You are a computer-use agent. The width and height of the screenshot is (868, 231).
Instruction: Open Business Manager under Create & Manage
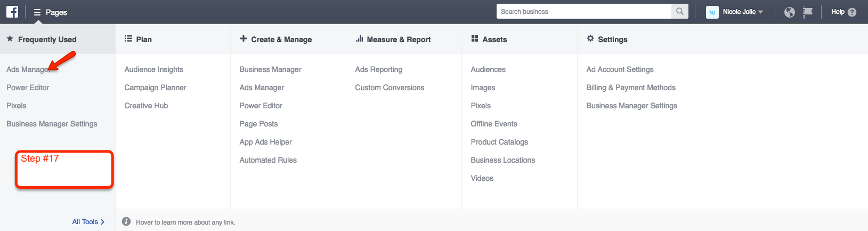[x=271, y=69]
